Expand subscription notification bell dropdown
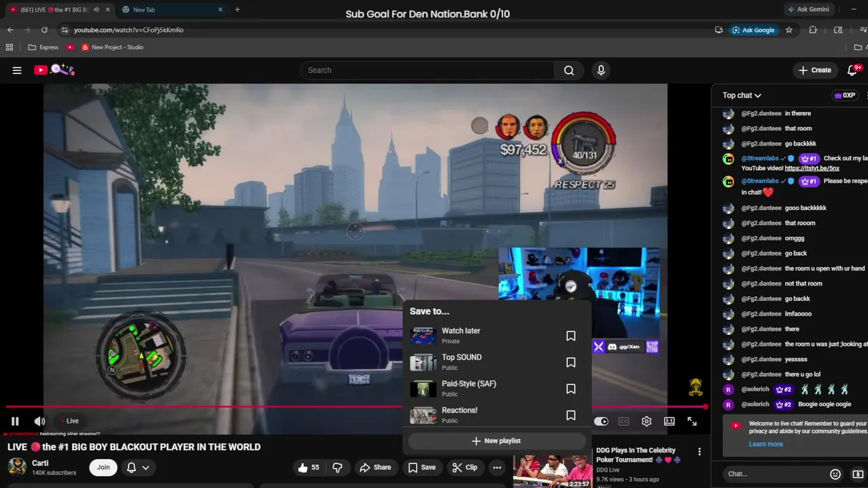This screenshot has width=868, height=488. coord(138,467)
